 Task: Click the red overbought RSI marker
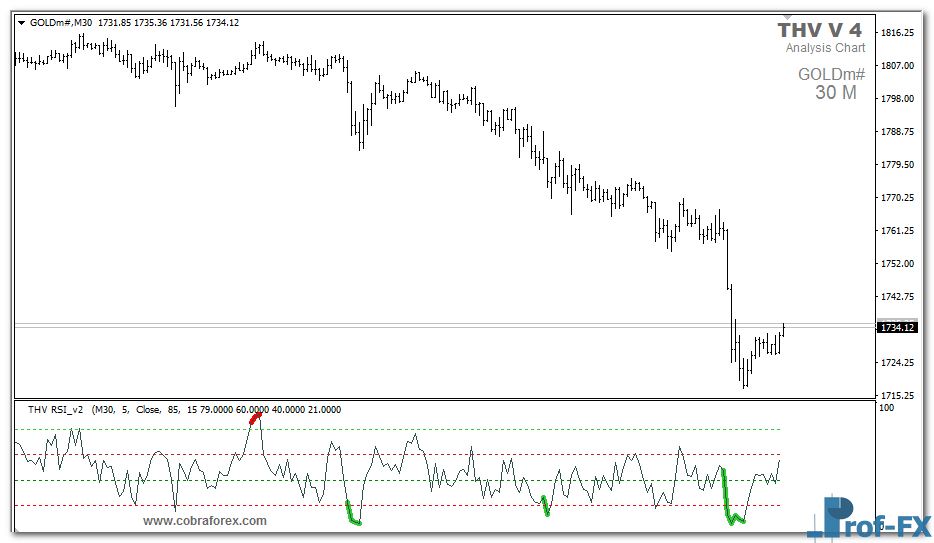pyautogui.click(x=256, y=418)
